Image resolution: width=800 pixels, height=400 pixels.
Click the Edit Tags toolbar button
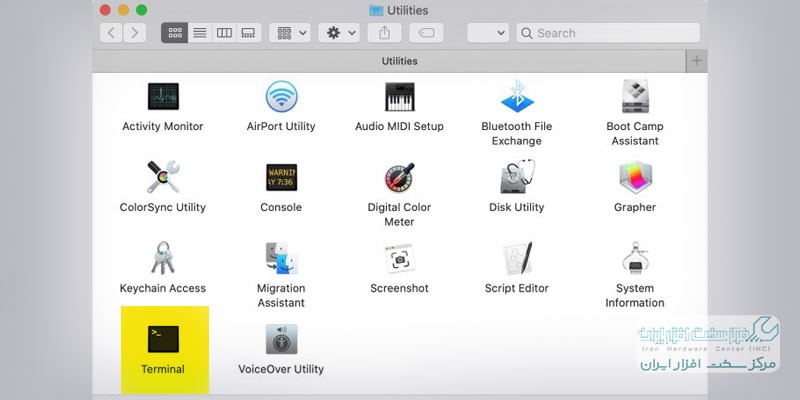[x=426, y=33]
